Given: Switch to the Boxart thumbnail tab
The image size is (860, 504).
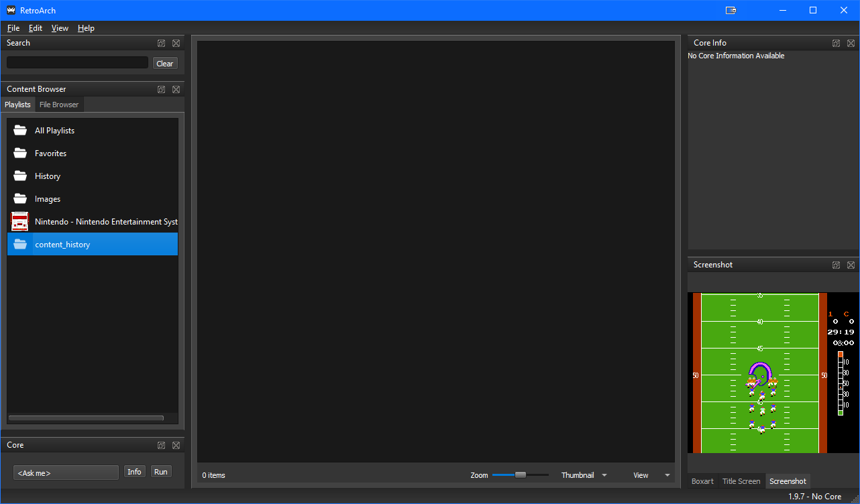Looking at the screenshot, I should pyautogui.click(x=702, y=481).
